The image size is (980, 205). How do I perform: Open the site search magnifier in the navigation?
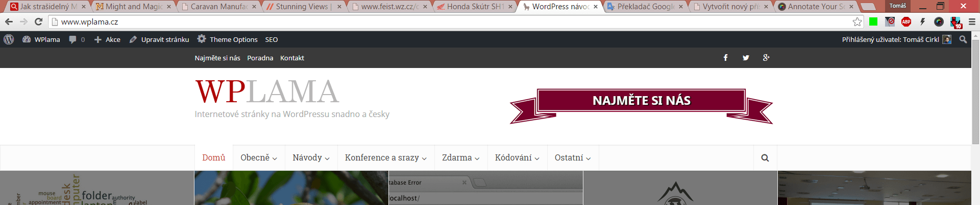pos(765,157)
